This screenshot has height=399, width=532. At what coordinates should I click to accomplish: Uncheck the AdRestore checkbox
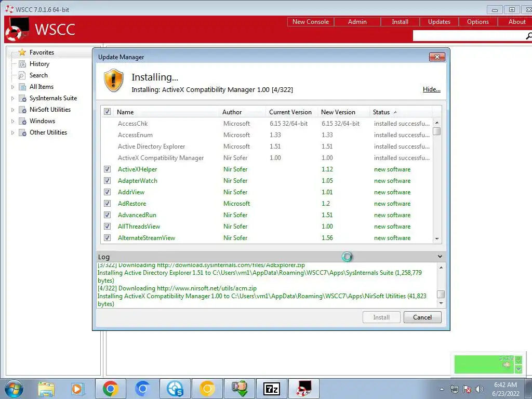(x=107, y=203)
